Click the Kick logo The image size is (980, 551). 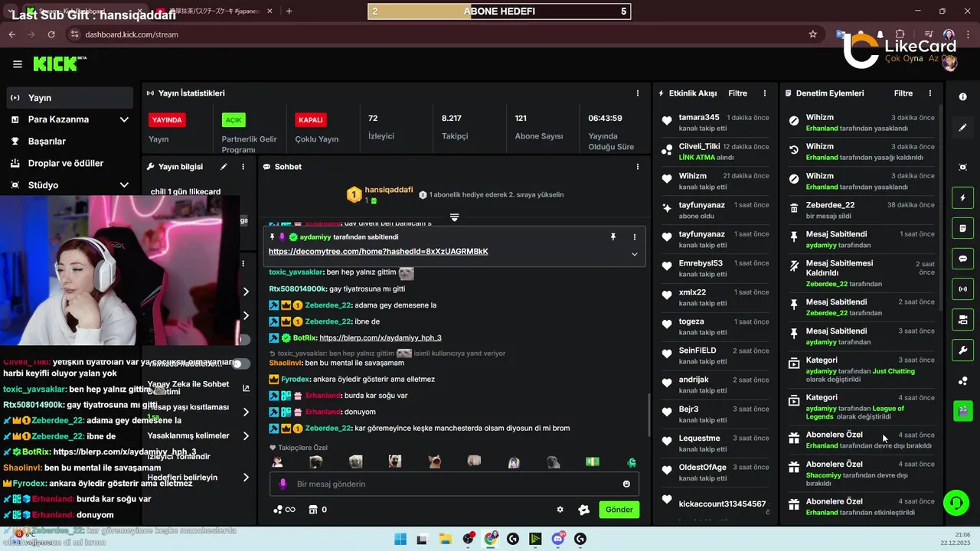60,64
